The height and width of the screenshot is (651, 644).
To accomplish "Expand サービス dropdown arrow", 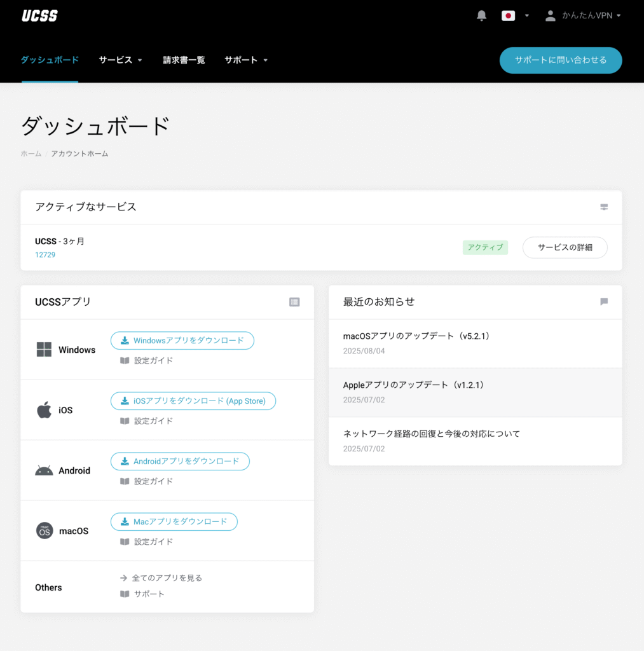I will click(140, 60).
